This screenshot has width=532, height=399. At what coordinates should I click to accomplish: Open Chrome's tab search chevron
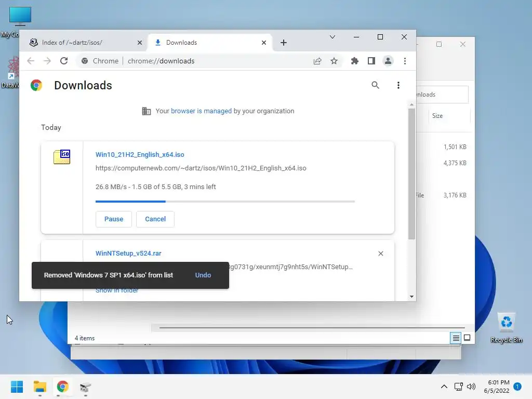pyautogui.click(x=332, y=37)
